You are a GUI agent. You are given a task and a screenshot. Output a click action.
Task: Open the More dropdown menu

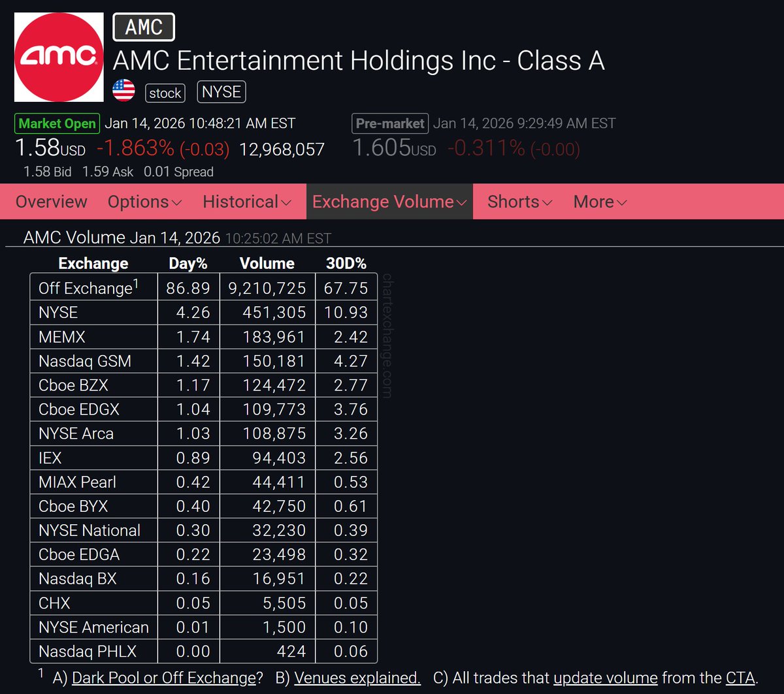[x=600, y=202]
